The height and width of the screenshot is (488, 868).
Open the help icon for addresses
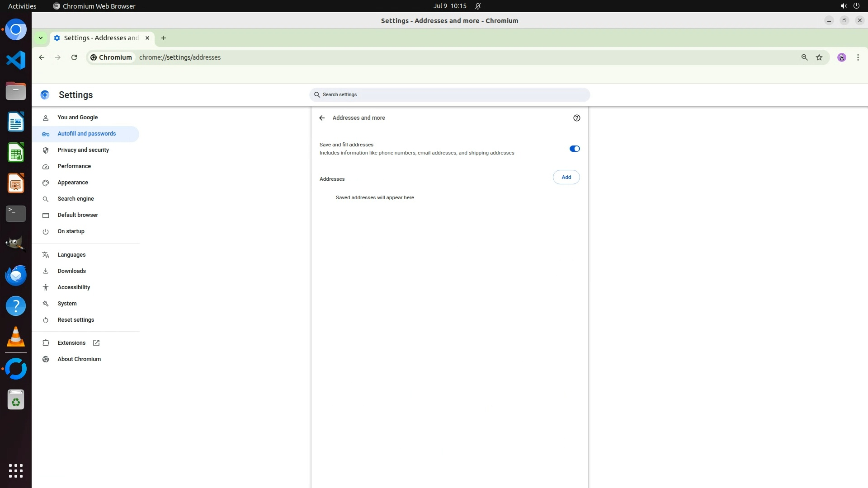coord(576,118)
